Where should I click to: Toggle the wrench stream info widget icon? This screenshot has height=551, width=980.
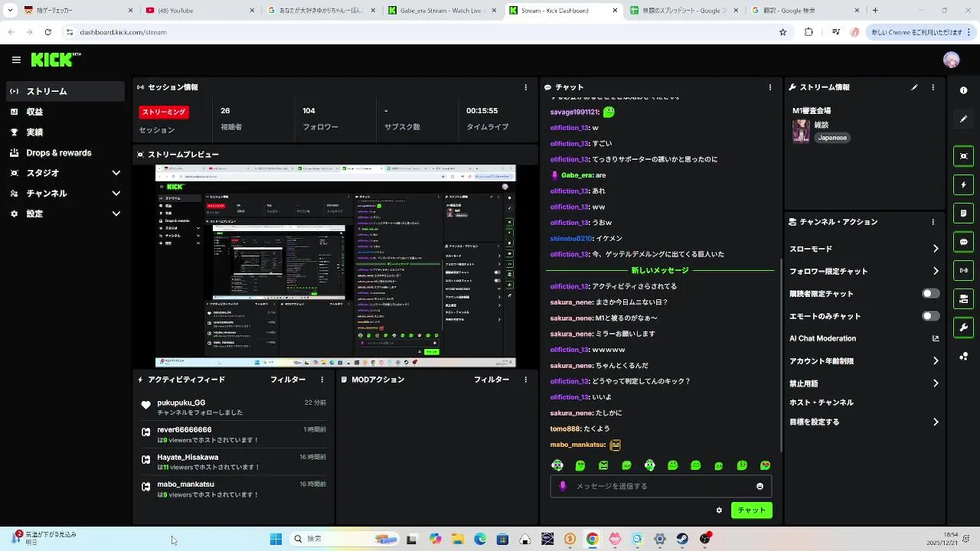pos(963,328)
